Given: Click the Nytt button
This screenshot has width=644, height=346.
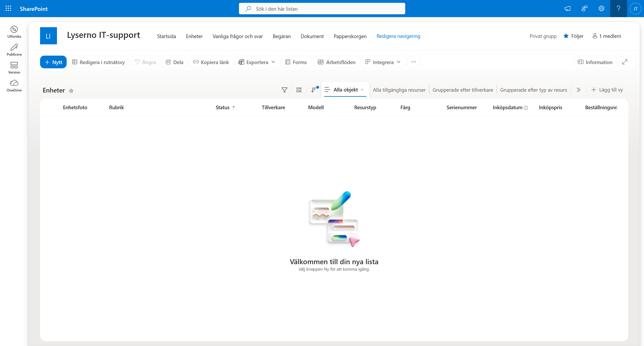Looking at the screenshot, I should (53, 62).
